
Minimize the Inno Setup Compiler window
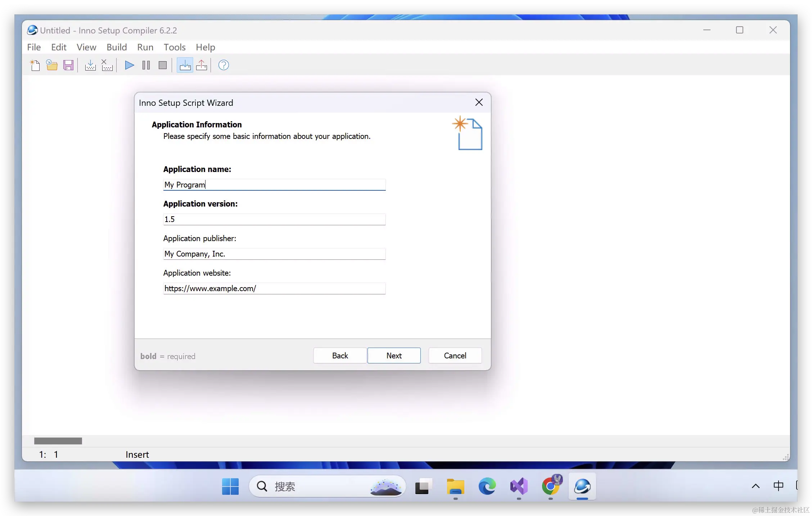click(707, 30)
